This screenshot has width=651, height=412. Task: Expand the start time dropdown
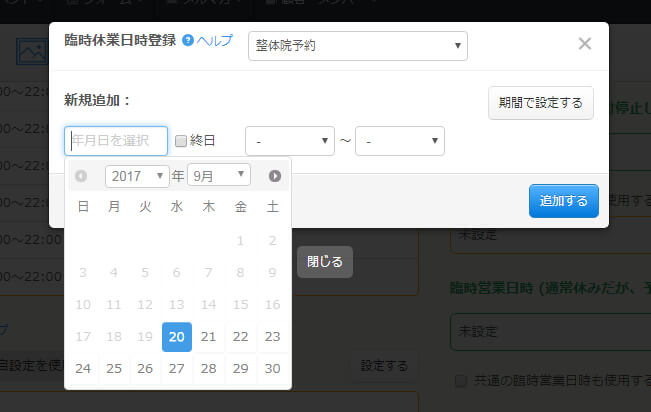pos(289,141)
